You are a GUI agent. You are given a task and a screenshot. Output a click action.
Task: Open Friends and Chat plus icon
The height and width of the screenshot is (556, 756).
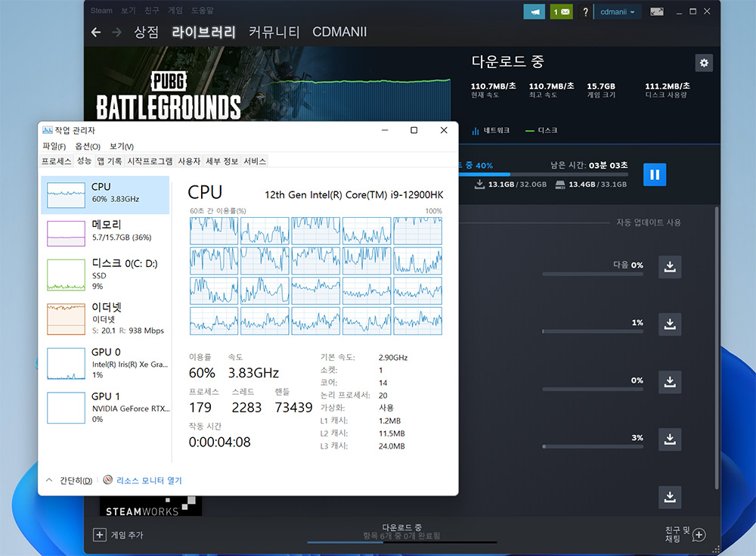(699, 535)
